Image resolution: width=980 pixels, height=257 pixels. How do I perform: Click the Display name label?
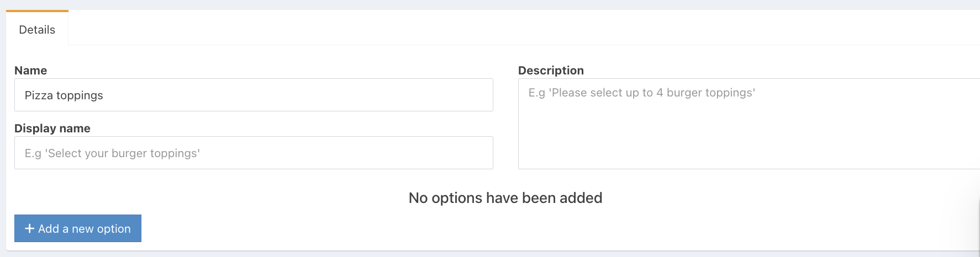(52, 128)
